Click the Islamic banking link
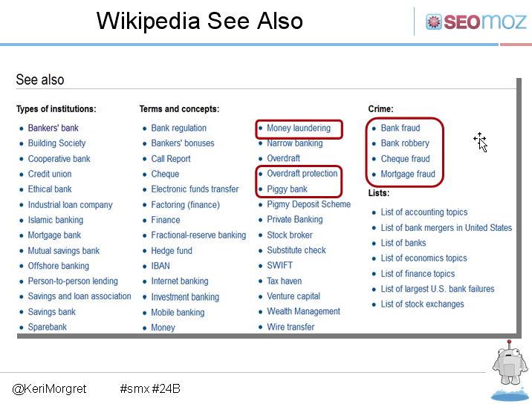Image resolution: width=532 pixels, height=404 pixels. point(56,220)
